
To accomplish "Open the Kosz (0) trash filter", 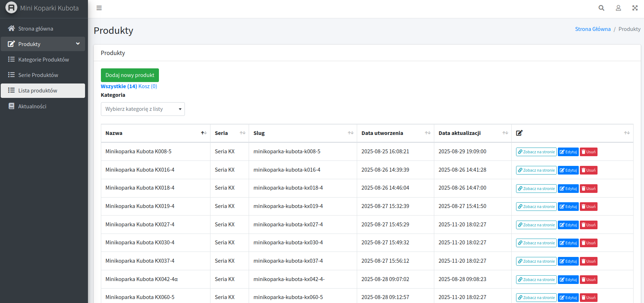I will pos(148,86).
